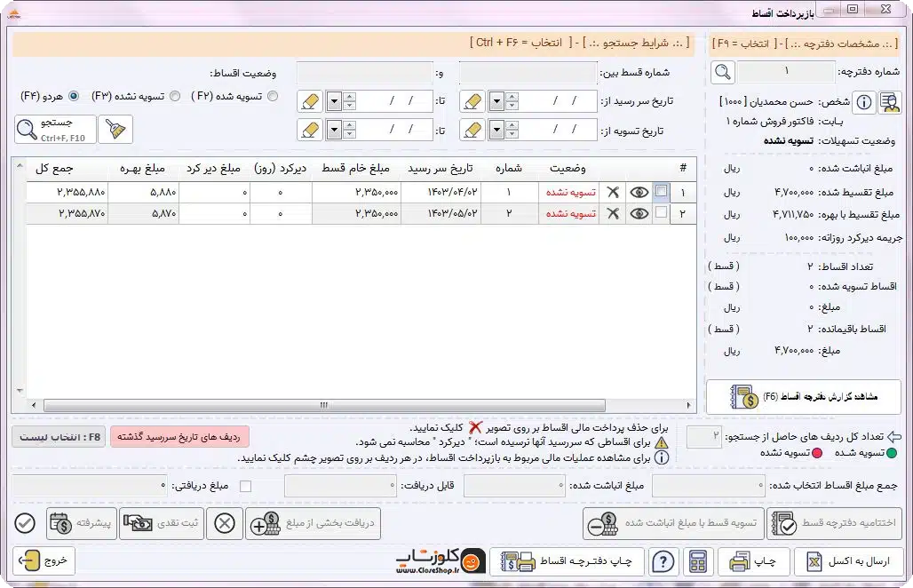Delete the payment of installment row 2 with X

[x=613, y=214]
